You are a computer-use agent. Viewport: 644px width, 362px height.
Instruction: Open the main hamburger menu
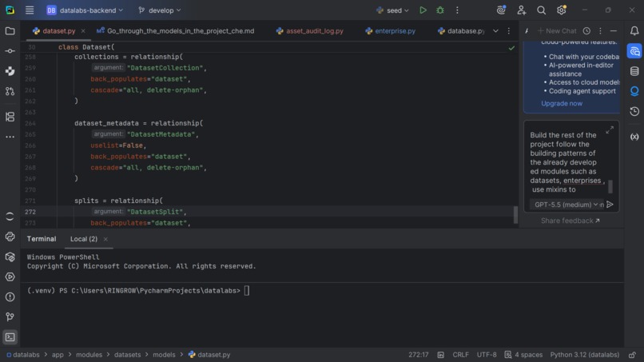(30, 10)
